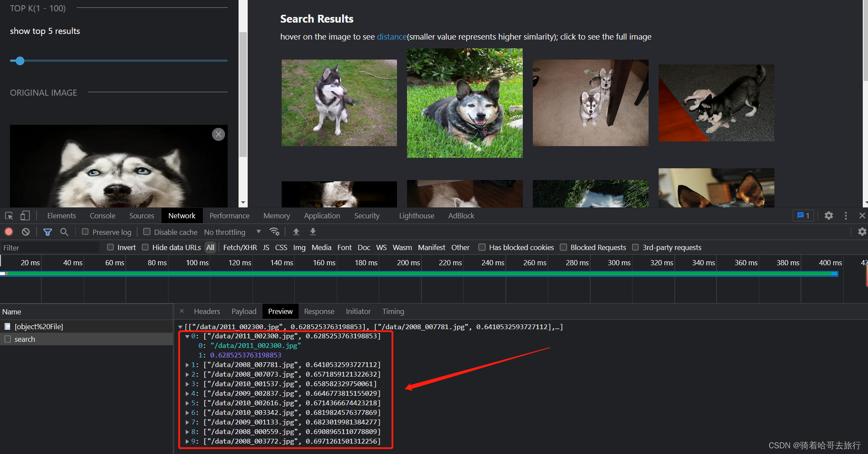Stop recording network log
This screenshot has width=868, height=454.
tap(9, 232)
